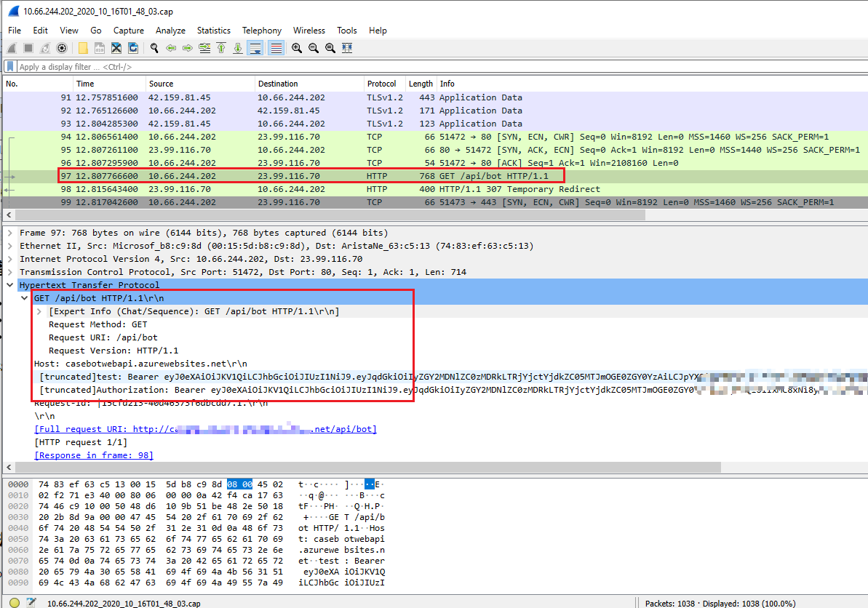Viewport: 868px width, 608px height.
Task: Zoom in on packet list text
Action: pos(297,48)
